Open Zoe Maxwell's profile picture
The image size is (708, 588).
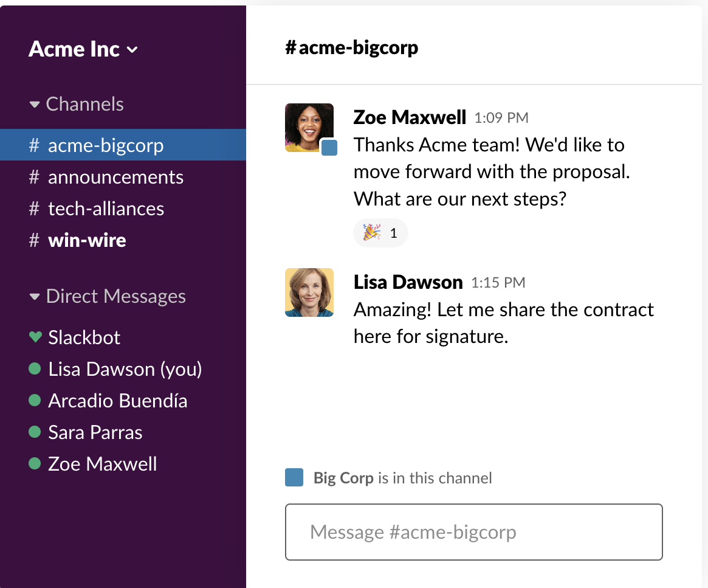click(309, 128)
